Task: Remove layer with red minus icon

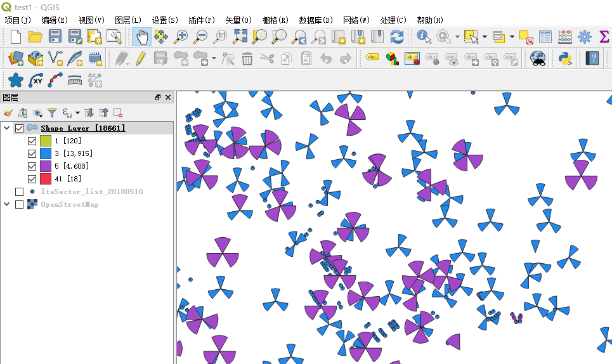Action: pos(118,113)
